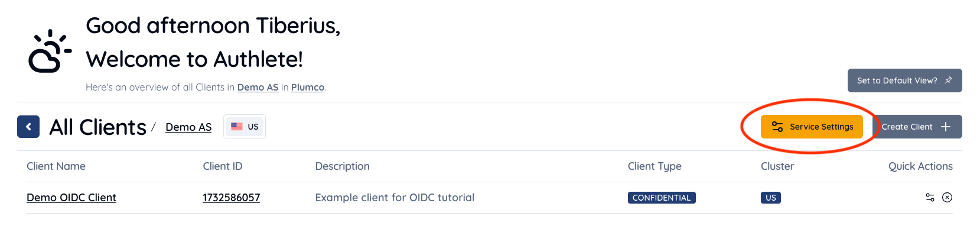The image size is (980, 232).
Task: Open settings quick action for Demo OIDC Client
Action: coord(930,198)
